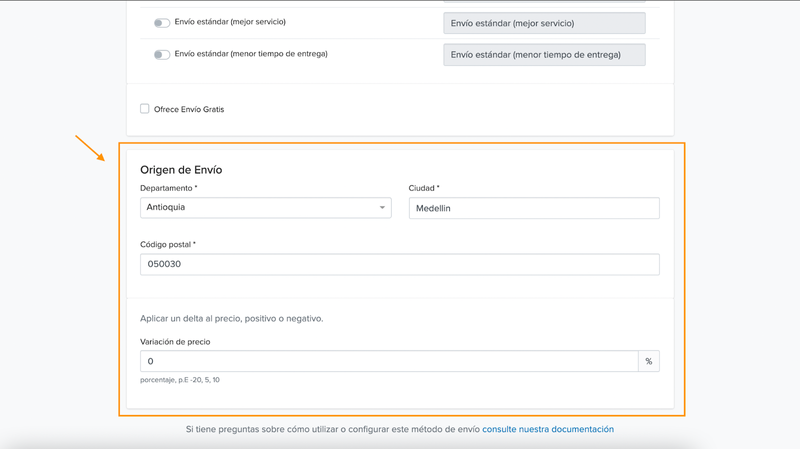Click the Ofrece Envío Gratis label text
This screenshot has height=449, width=800.
coord(189,109)
